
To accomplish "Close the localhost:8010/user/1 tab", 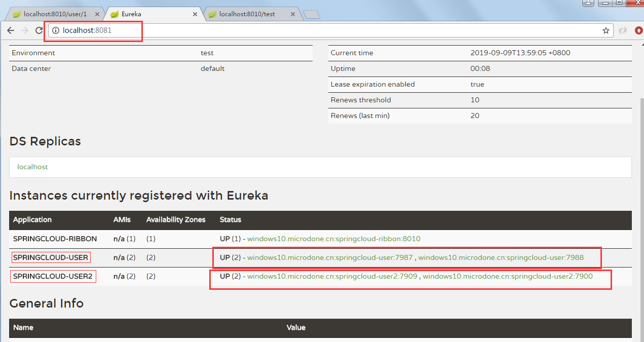I will 97,14.
